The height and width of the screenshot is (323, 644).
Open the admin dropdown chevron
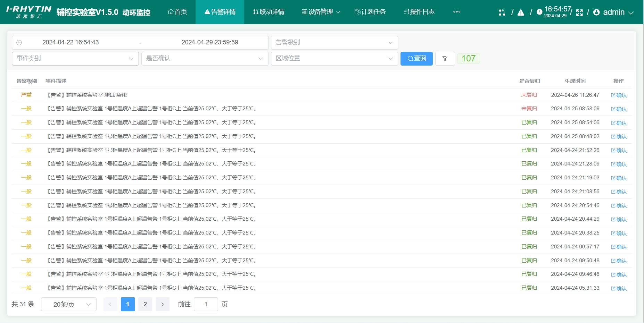631,12
